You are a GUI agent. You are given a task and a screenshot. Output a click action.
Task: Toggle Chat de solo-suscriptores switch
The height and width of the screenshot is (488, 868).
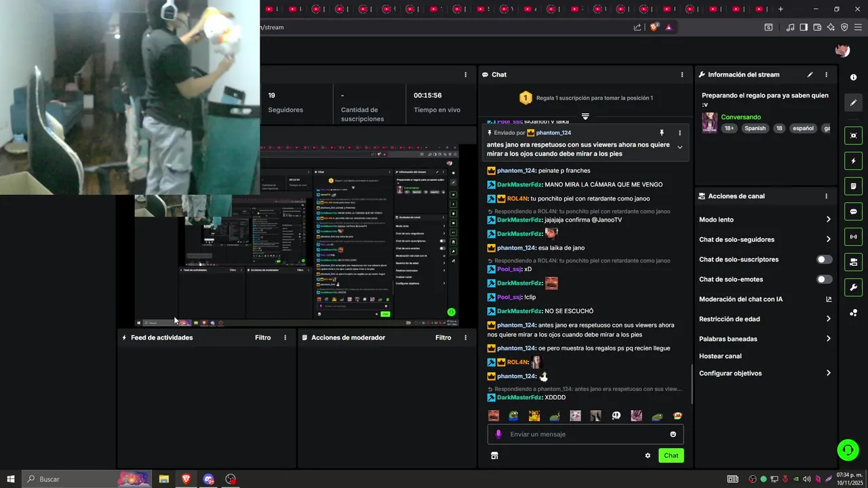(825, 260)
